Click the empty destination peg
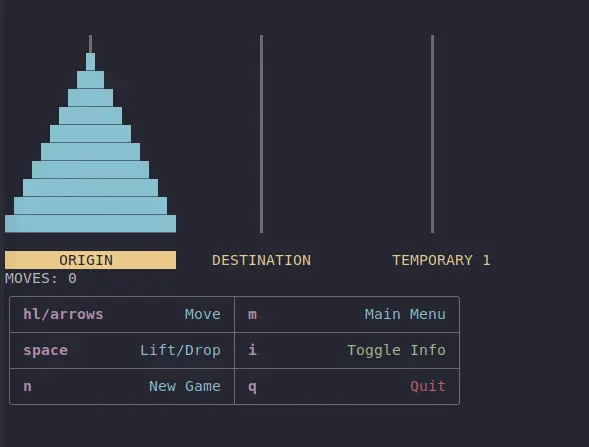 click(x=261, y=134)
